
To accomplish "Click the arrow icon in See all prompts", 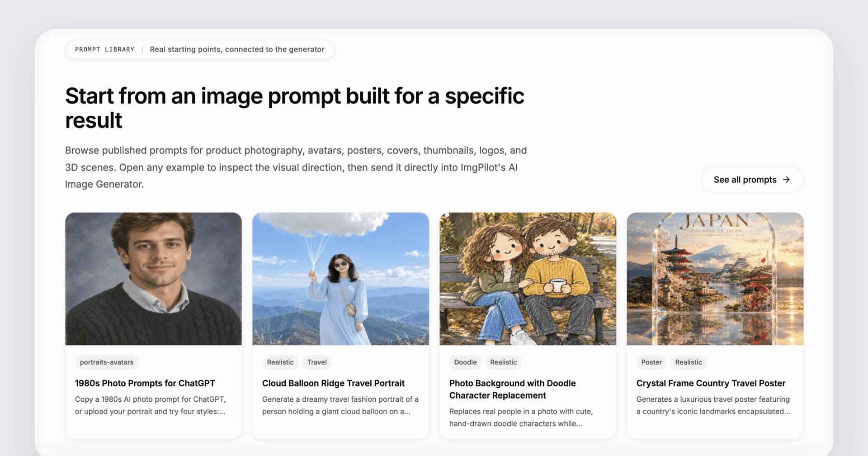I will pos(787,180).
